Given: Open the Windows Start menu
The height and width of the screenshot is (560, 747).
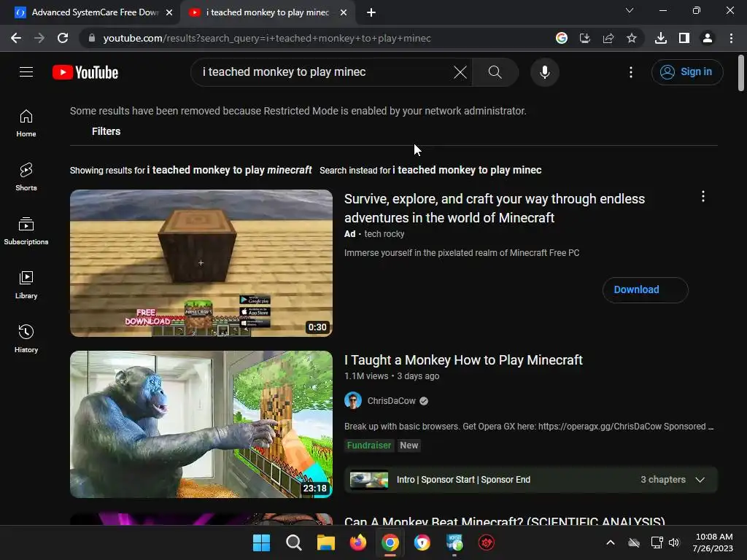Looking at the screenshot, I should point(261,542).
